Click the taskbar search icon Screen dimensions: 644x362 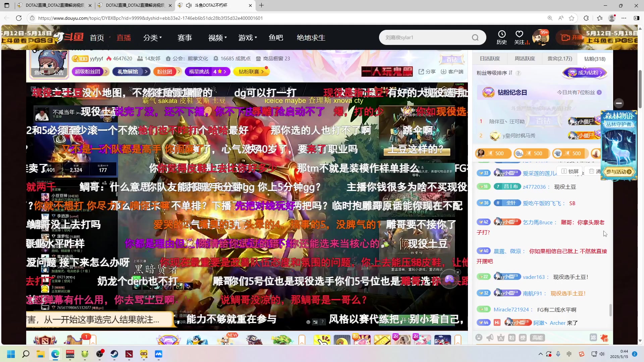tap(26, 354)
